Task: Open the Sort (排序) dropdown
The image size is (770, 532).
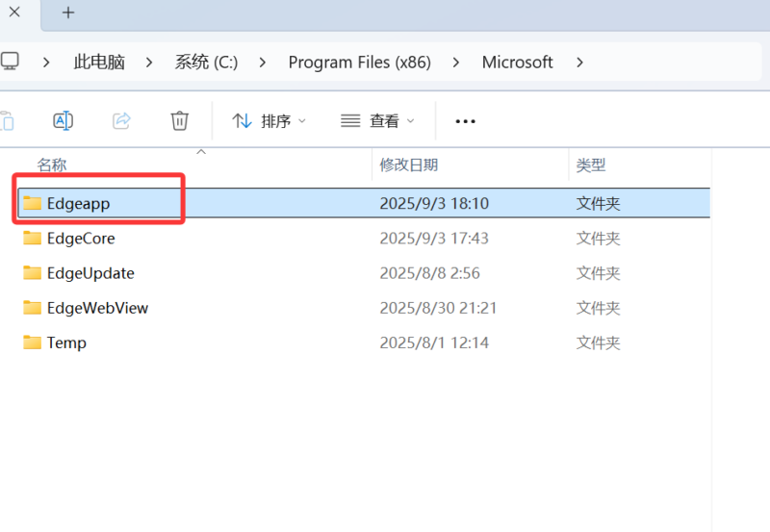Action: 269,120
